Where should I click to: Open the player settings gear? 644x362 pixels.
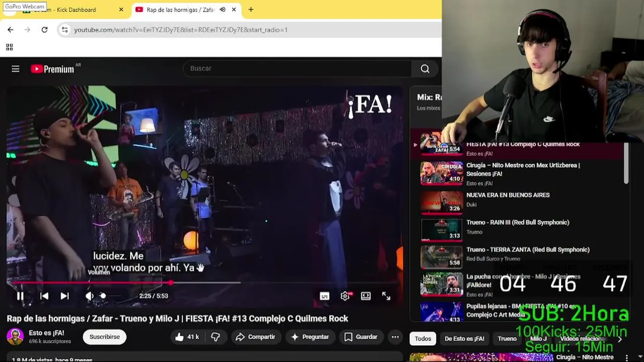345,296
